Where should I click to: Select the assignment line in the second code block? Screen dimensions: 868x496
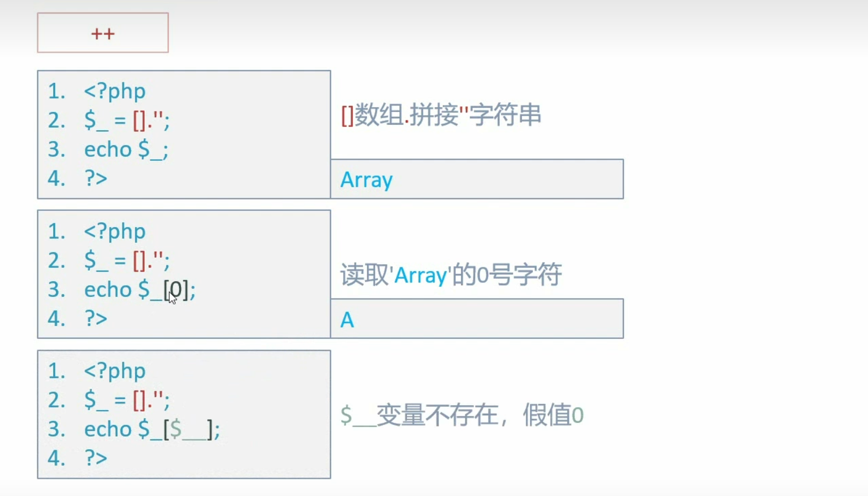tap(127, 261)
